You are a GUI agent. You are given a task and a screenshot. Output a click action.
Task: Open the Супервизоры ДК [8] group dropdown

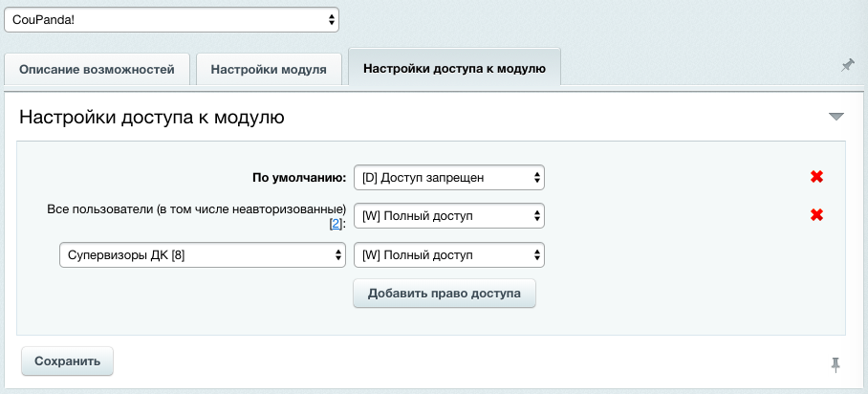(x=201, y=255)
